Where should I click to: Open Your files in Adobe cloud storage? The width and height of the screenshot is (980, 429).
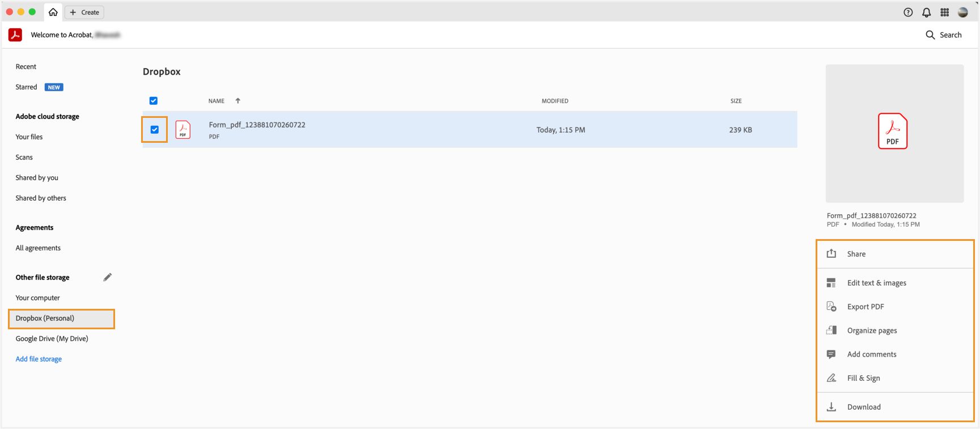click(29, 137)
